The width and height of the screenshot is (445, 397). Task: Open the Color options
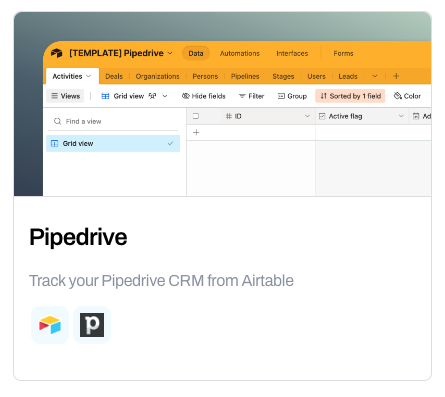tap(407, 96)
